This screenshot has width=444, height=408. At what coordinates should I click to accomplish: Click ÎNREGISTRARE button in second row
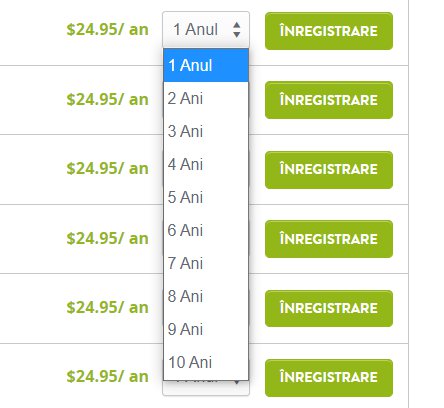tap(329, 100)
